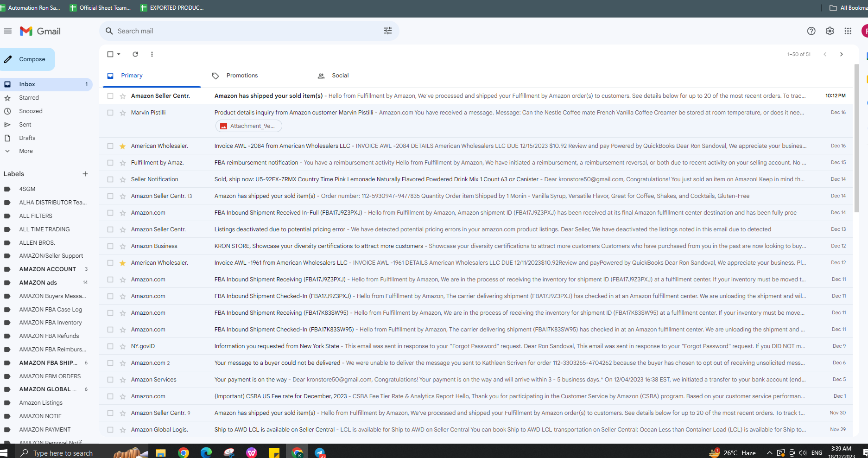Open the EXPORTED PRODUC... bookmark

172,7
